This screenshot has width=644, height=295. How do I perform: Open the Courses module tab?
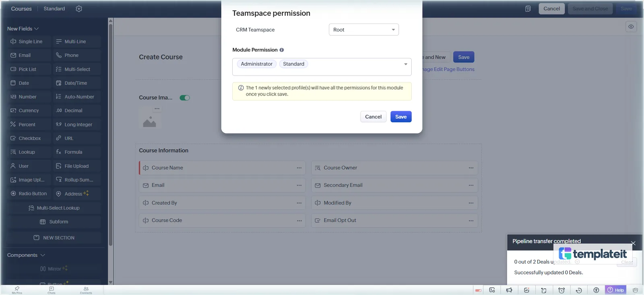pos(21,9)
